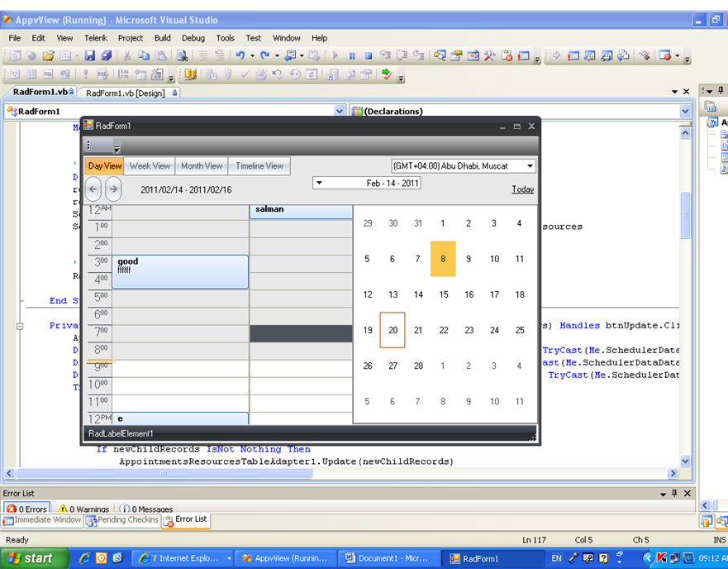Open the Toolbox hammer and wrench icon
The width and height of the screenshot is (728, 569).
(490, 55)
